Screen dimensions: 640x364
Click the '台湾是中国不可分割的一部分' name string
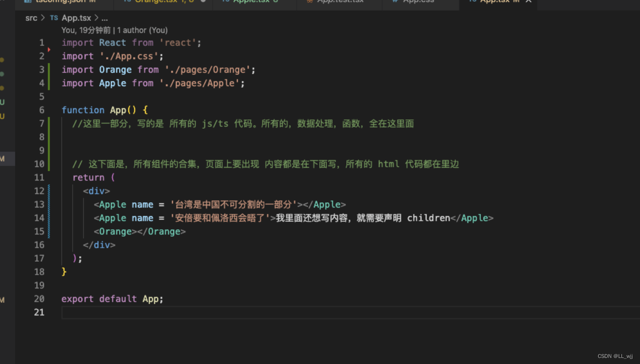coord(234,204)
